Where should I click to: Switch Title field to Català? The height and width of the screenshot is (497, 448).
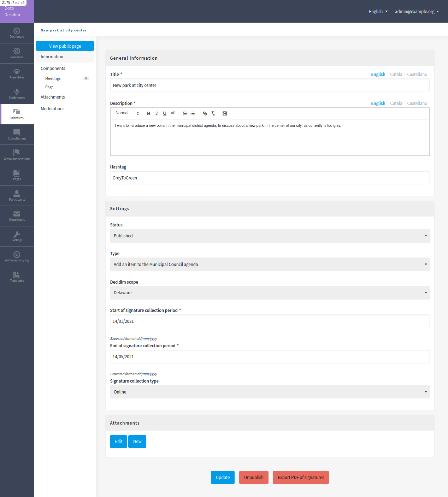coord(396,74)
